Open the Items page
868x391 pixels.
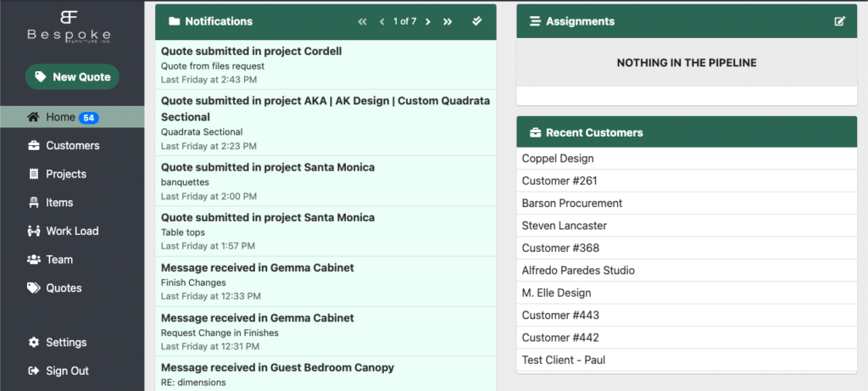[x=59, y=203]
